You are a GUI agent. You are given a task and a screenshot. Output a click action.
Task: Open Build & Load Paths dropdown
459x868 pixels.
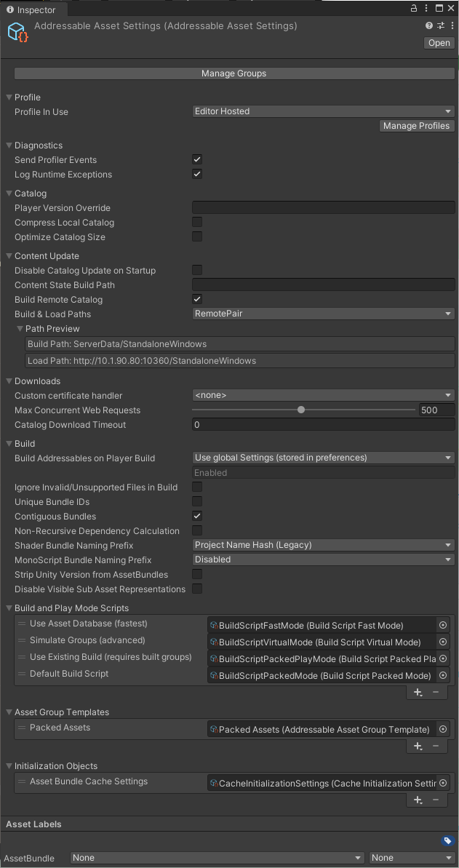(x=324, y=314)
